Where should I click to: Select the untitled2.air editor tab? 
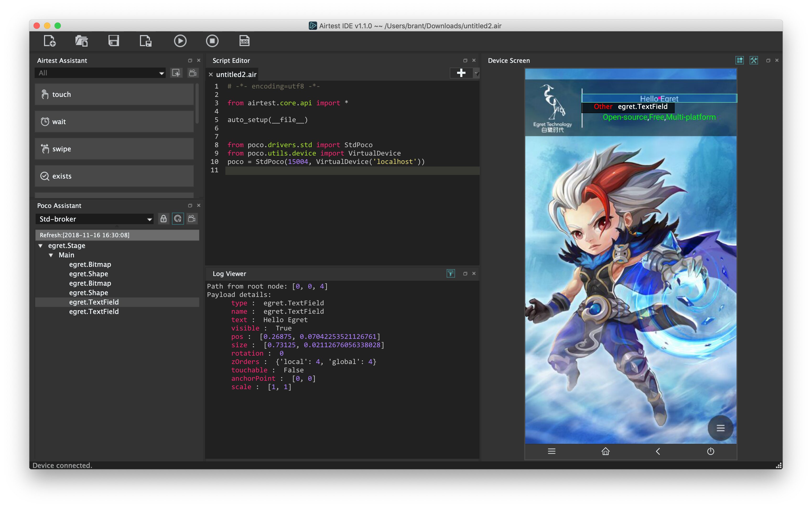pos(236,75)
